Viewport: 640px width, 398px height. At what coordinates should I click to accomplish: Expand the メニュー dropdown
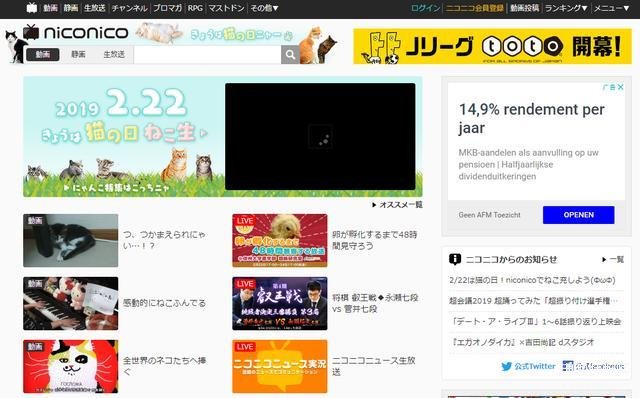611,8
